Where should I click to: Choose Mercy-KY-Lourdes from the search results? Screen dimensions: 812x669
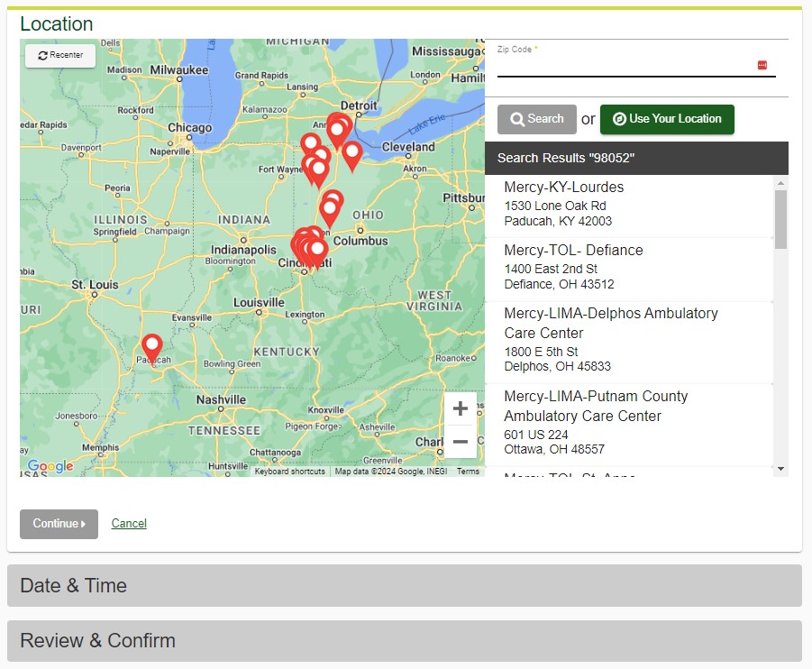pyautogui.click(x=629, y=206)
